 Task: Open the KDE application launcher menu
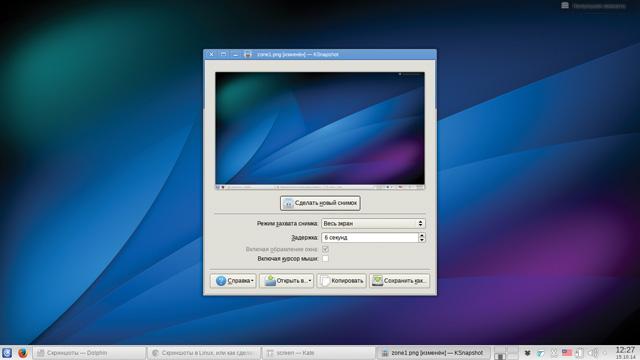7,353
